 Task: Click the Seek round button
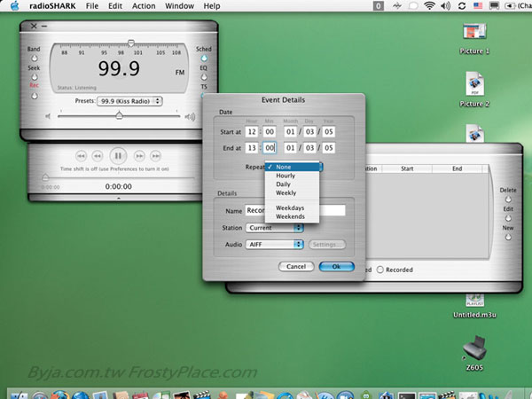(x=35, y=77)
